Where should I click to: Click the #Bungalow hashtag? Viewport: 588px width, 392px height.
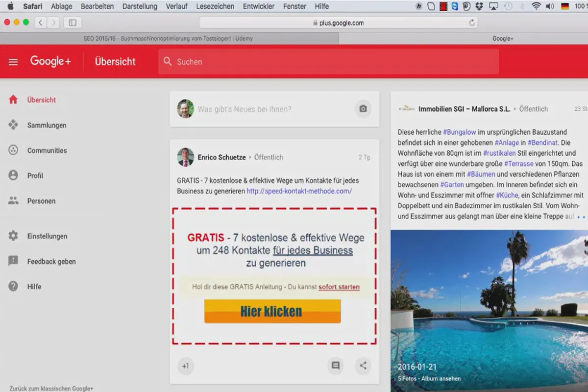[x=460, y=132]
